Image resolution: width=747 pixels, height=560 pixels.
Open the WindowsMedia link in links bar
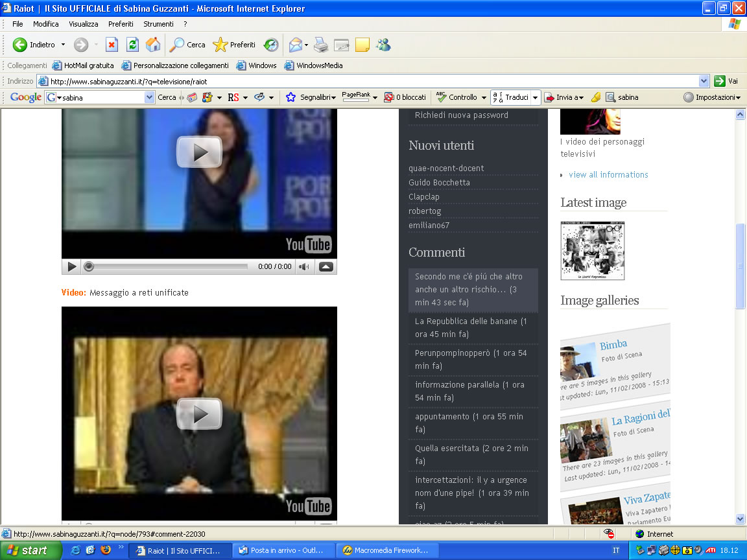[x=313, y=65]
